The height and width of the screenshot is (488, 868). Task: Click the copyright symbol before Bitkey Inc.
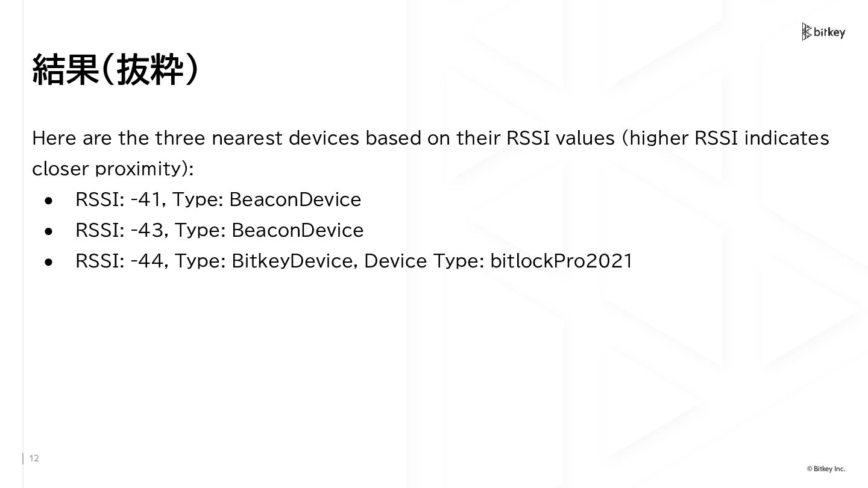click(810, 469)
